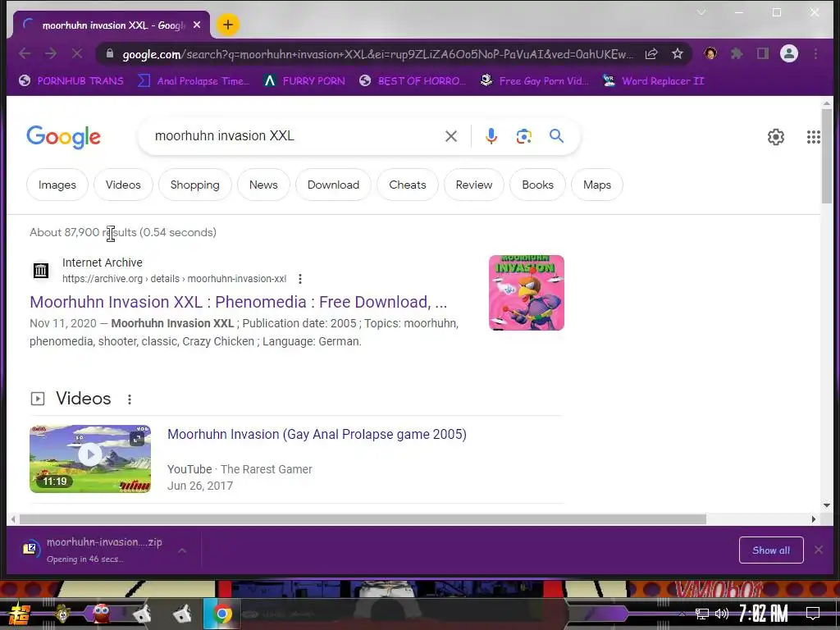This screenshot has height=630, width=840.
Task: Open the moorhuhn-invasion zip download item
Action: (93, 550)
